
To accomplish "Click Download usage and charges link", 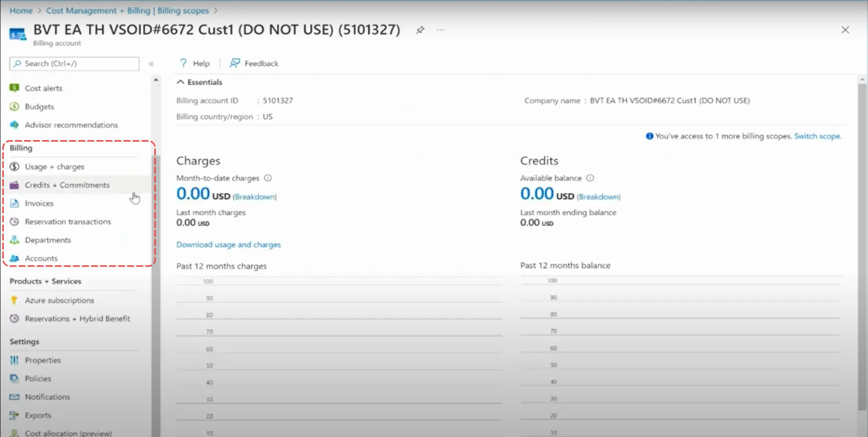I will (228, 244).
